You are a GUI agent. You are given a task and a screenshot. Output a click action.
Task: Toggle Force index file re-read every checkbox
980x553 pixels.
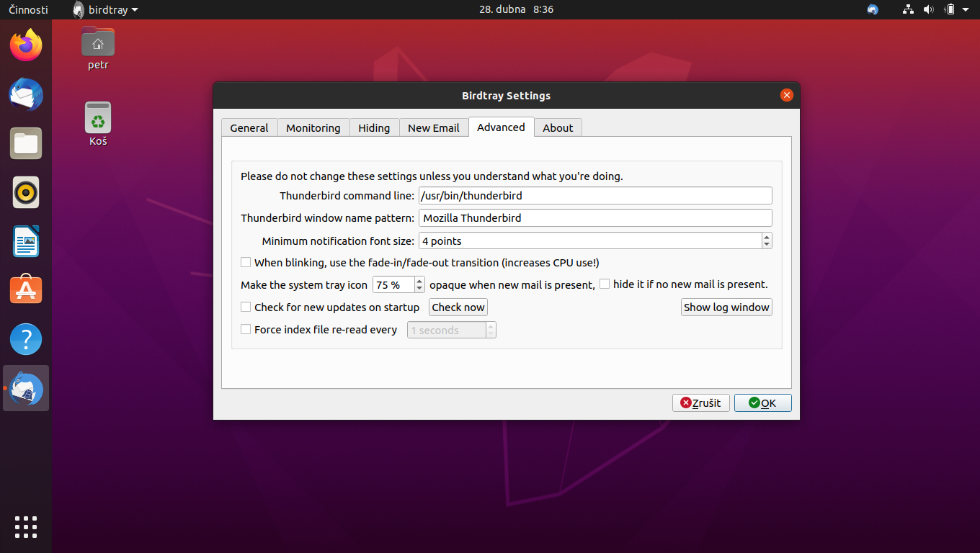(246, 330)
